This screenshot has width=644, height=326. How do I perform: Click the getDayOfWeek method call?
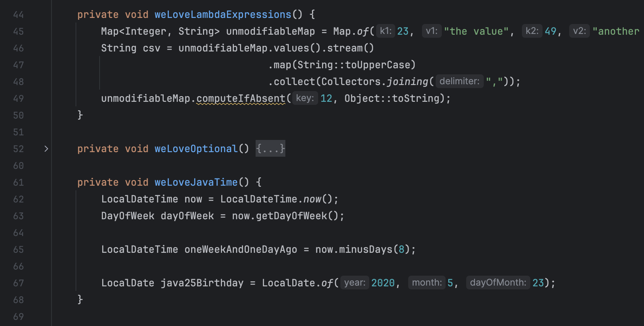point(291,216)
